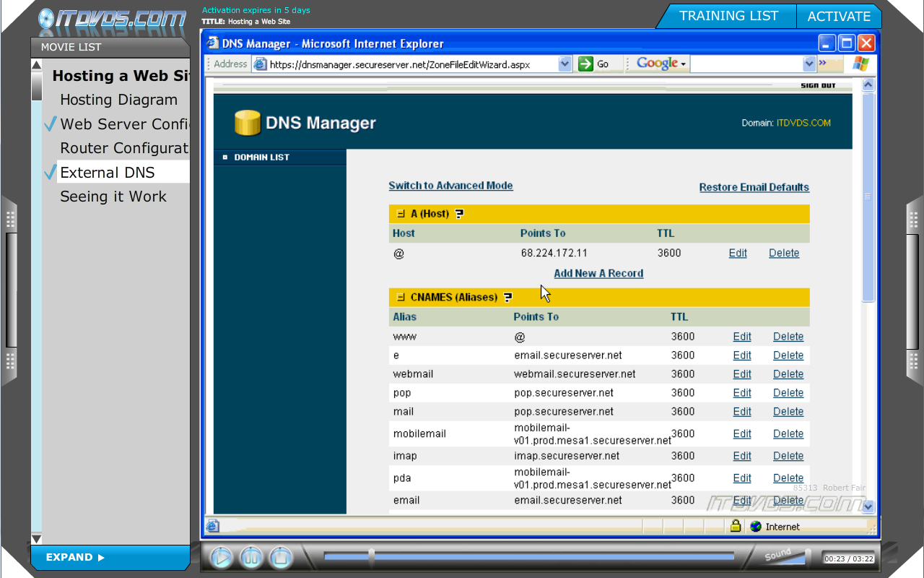Select Seeing it Work in movie list
924x578 pixels.
point(113,197)
